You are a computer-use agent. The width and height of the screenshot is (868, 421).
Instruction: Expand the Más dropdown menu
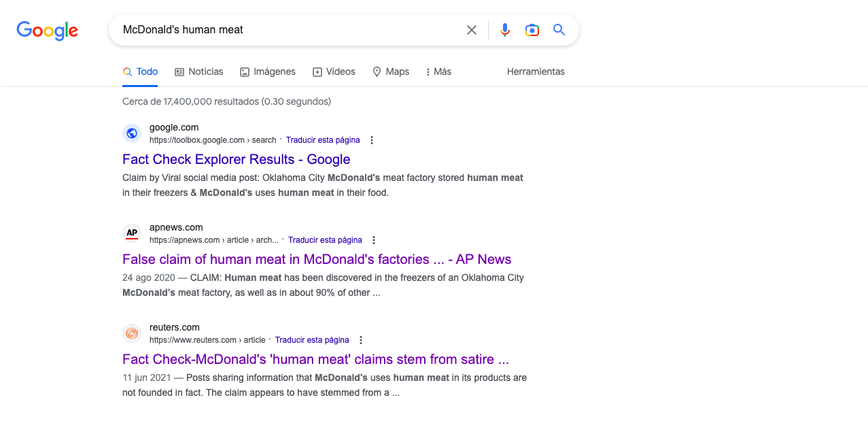[438, 71]
